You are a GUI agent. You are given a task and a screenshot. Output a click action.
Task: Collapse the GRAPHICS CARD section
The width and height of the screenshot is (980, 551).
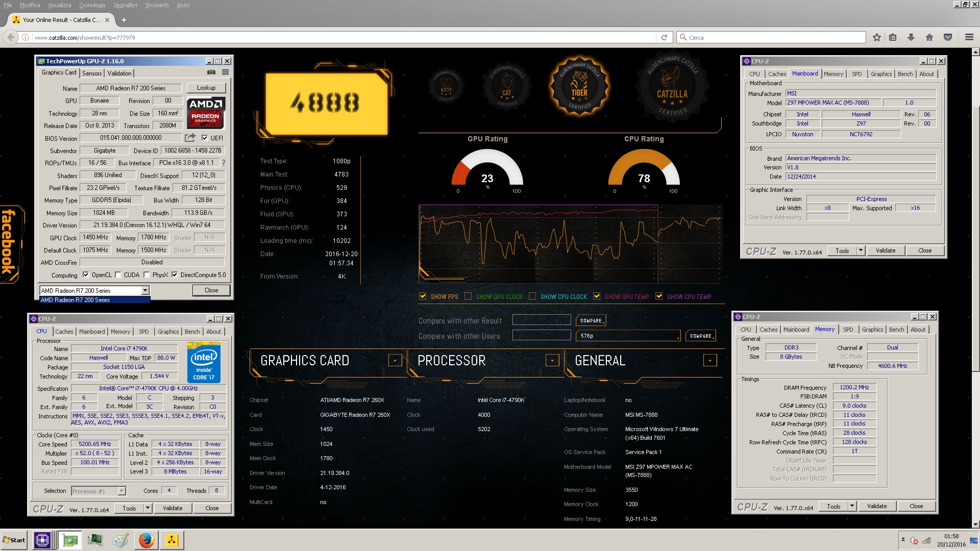click(395, 361)
